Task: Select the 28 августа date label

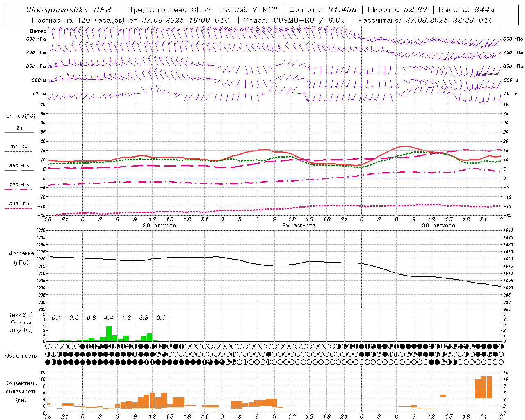Action: (160, 226)
